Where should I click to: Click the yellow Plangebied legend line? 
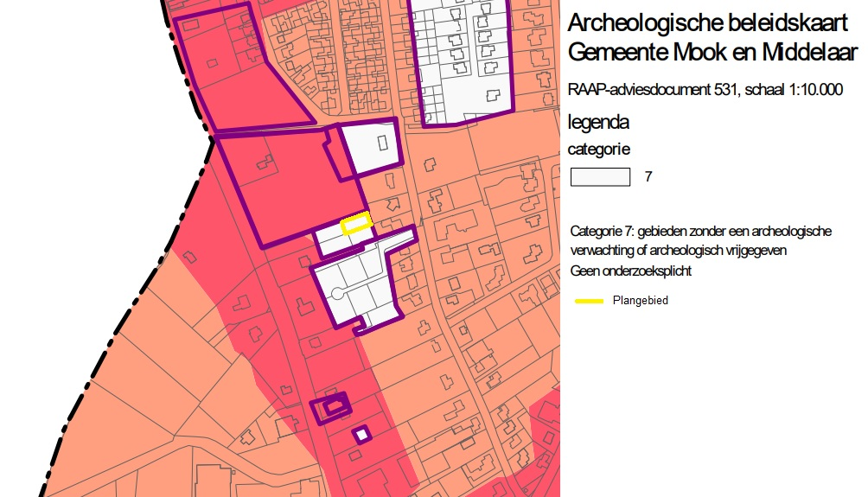coord(589,301)
